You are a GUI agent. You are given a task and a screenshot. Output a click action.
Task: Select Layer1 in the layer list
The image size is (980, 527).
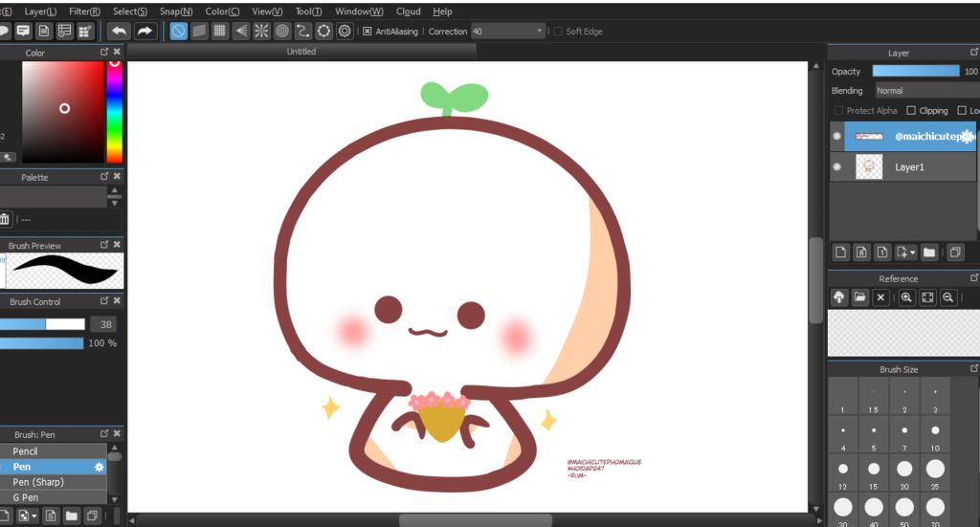click(x=903, y=166)
